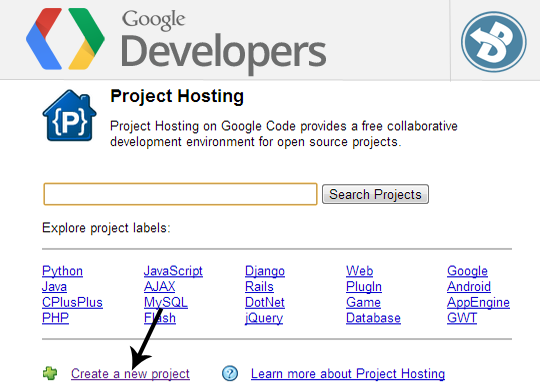Screen dimensions: 540x389
Task: Open the jQuery label link
Action: tap(264, 318)
